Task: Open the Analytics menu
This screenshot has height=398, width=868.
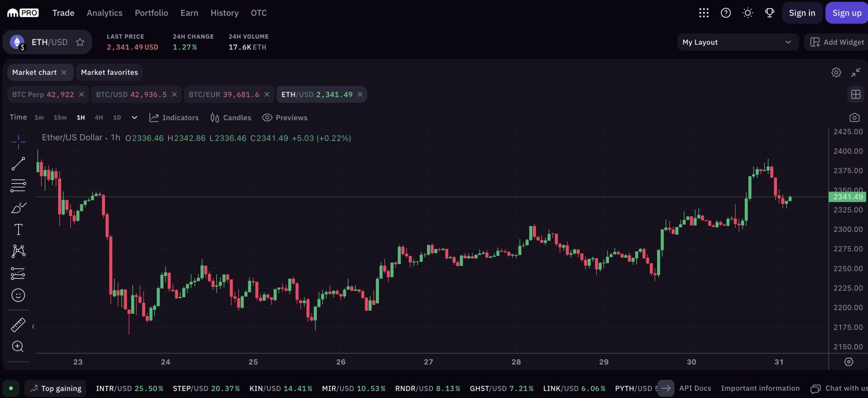Action: click(x=105, y=13)
